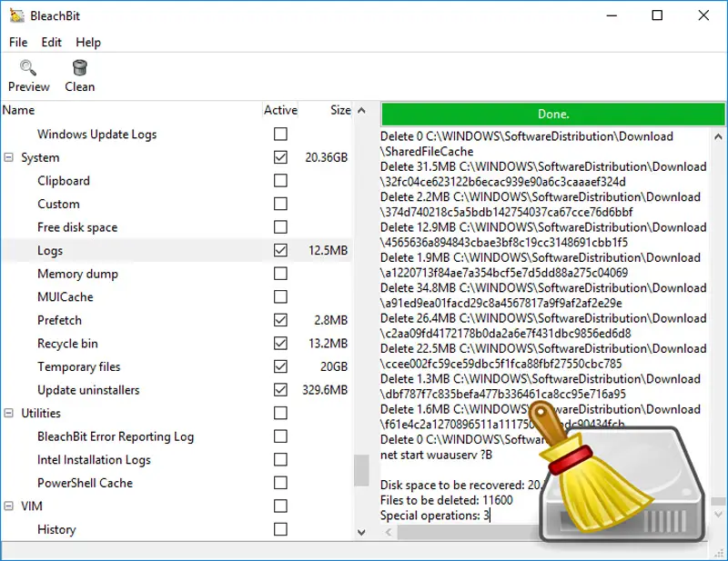This screenshot has height=561, width=728.
Task: Open the File menu
Action: coord(18,42)
